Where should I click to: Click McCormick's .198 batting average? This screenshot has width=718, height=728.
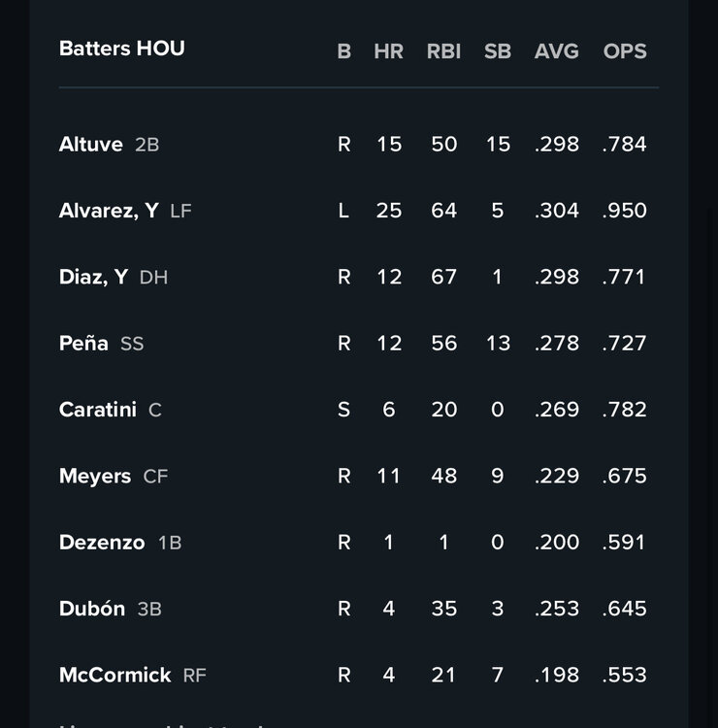[556, 675]
